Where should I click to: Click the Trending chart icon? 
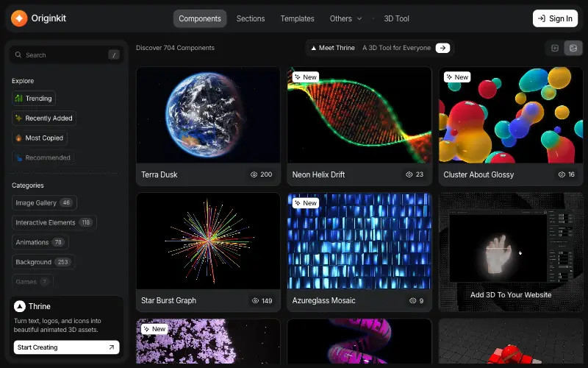tap(19, 99)
